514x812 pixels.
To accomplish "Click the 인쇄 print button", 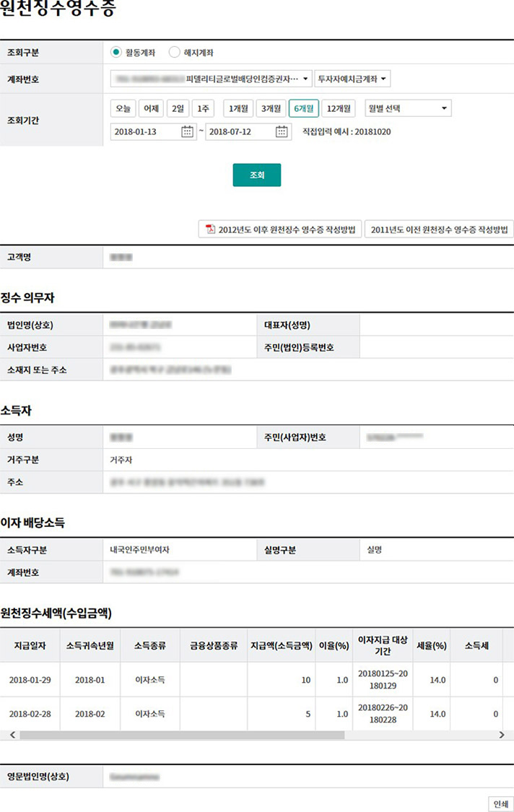I will click(500, 804).
